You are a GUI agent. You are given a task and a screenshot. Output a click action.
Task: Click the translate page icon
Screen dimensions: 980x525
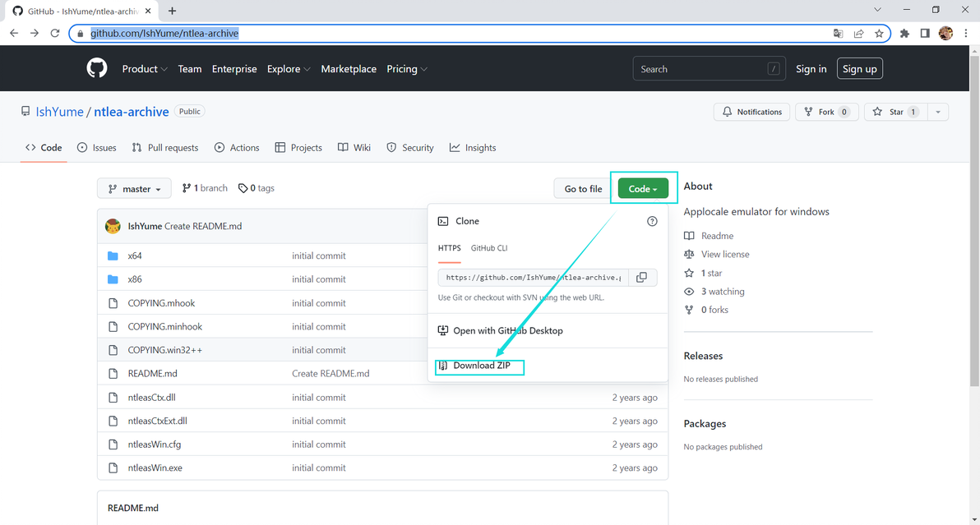coord(838,33)
